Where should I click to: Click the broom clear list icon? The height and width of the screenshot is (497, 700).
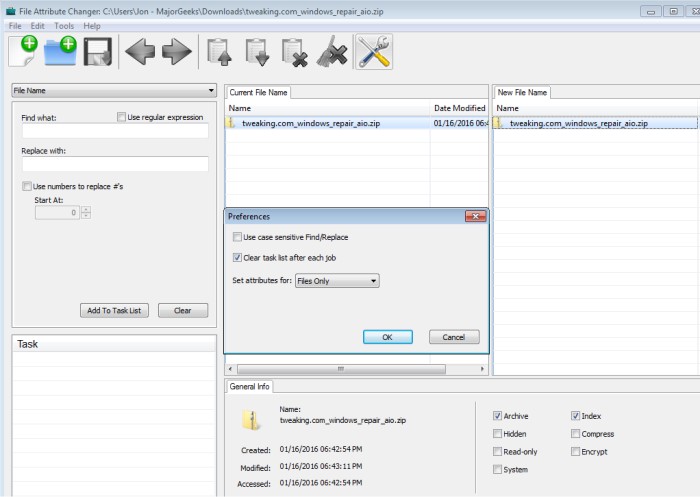point(331,53)
